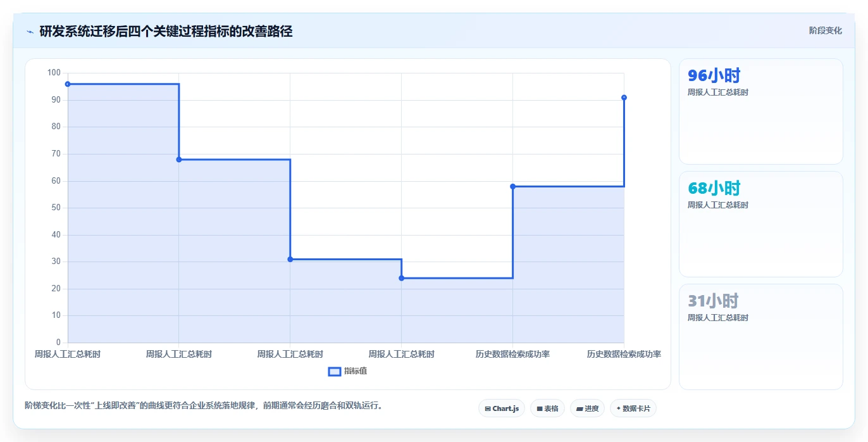Click the y-axis label 50

tap(56, 208)
